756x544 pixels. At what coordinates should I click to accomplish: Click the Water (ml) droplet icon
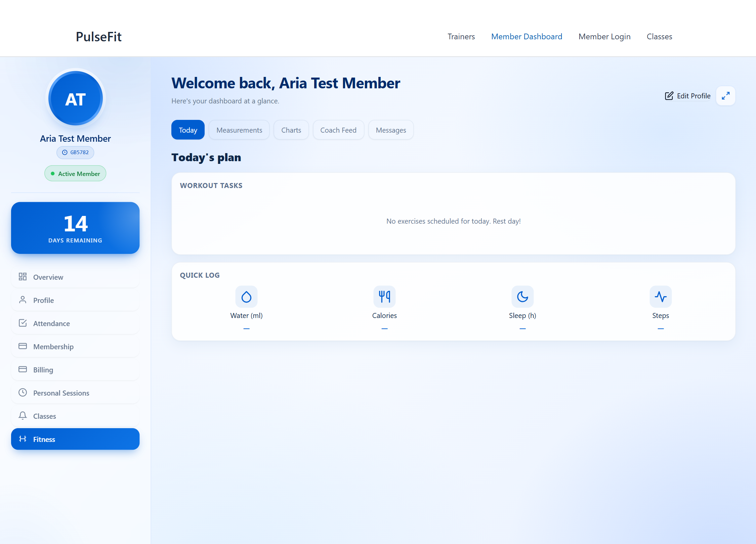click(x=246, y=297)
